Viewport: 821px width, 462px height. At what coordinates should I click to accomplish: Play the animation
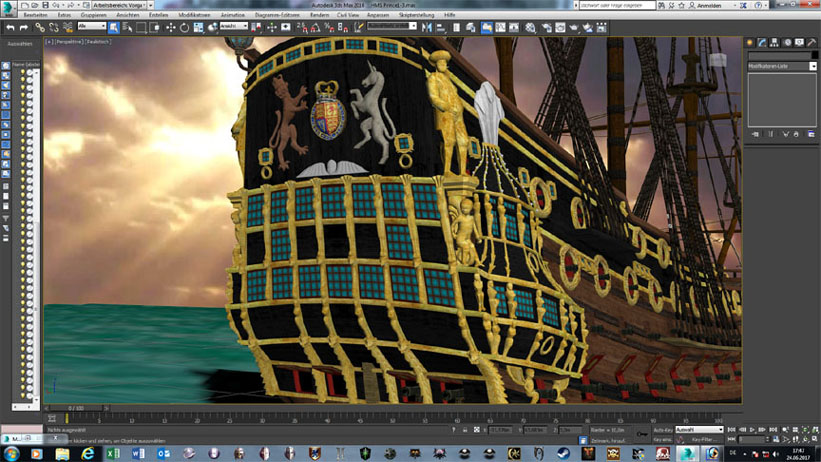coord(752,430)
